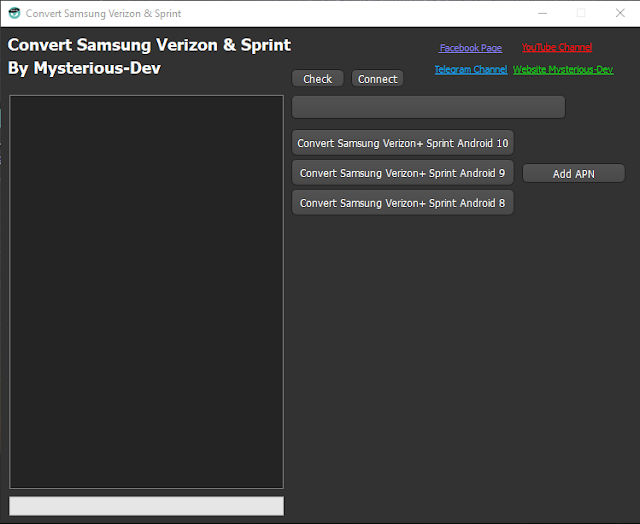Choose Convert Samsung Verizon+ Sprint Android 8
The width and height of the screenshot is (640, 524).
click(402, 203)
